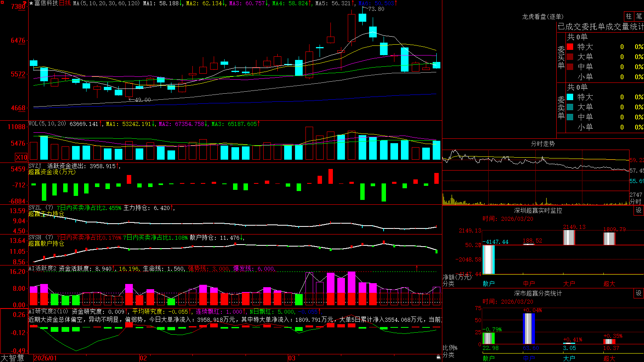Select the SVZJ indicator label
This screenshot has height=362, width=644.
(35, 166)
